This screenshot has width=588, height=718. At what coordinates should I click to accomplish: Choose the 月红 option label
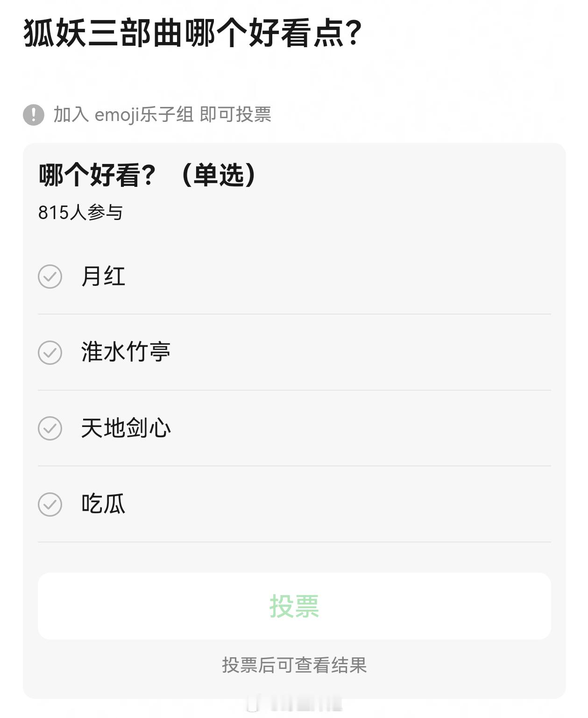pos(103,277)
